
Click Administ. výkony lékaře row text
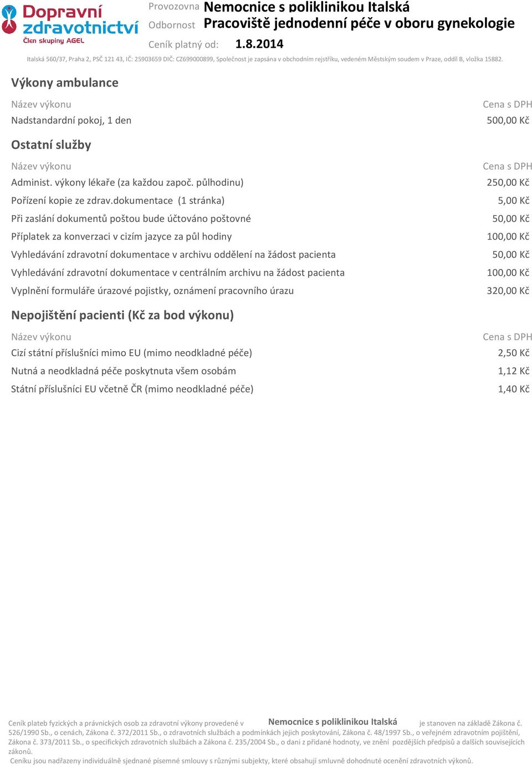pyautogui.click(x=127, y=182)
